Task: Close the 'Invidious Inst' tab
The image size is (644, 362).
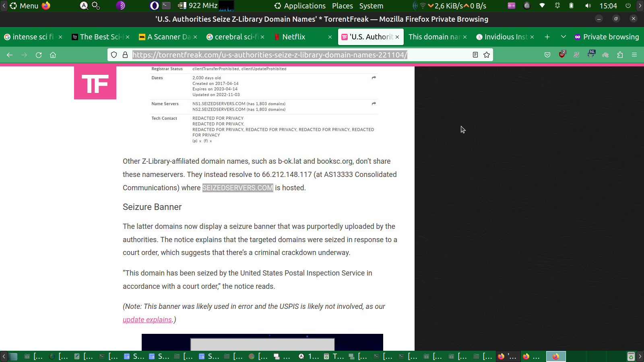Action: coord(532,37)
